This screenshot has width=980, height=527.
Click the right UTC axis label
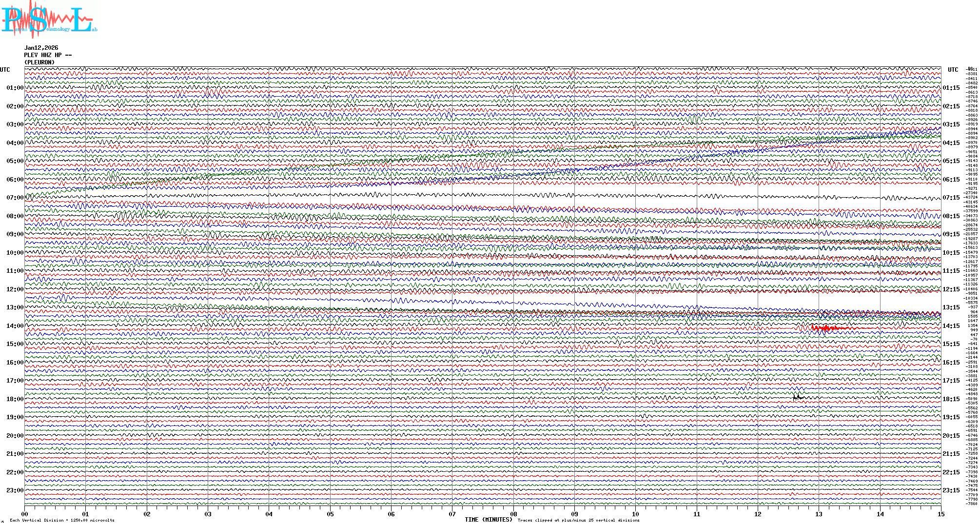[953, 70]
